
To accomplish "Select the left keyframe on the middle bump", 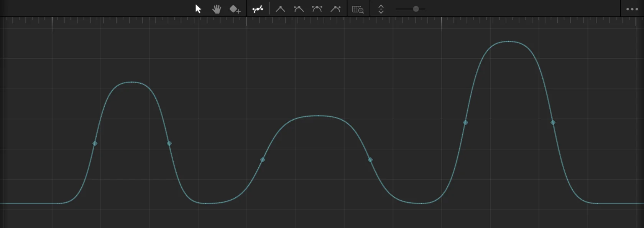I will coord(263,160).
